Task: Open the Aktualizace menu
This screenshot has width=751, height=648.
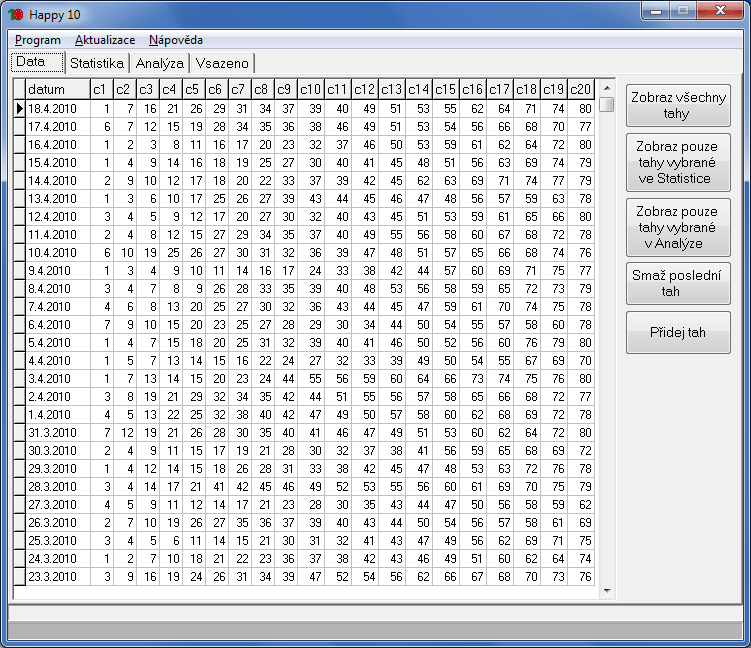Action: [x=105, y=40]
